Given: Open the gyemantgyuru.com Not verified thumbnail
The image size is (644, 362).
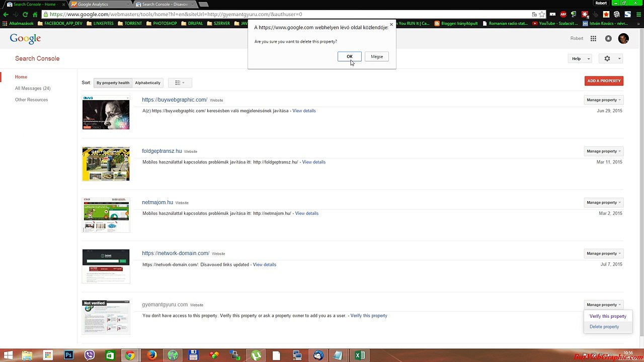Looking at the screenshot, I should click(106, 317).
